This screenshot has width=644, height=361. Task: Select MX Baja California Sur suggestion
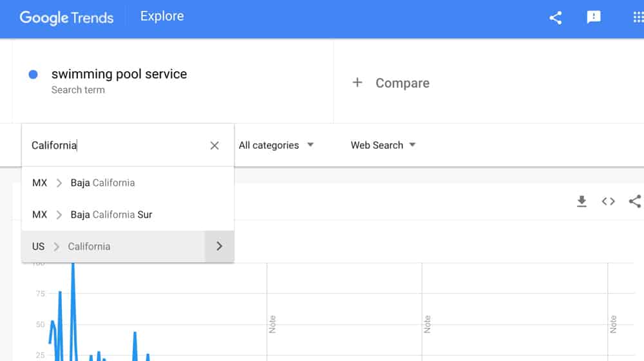click(128, 215)
